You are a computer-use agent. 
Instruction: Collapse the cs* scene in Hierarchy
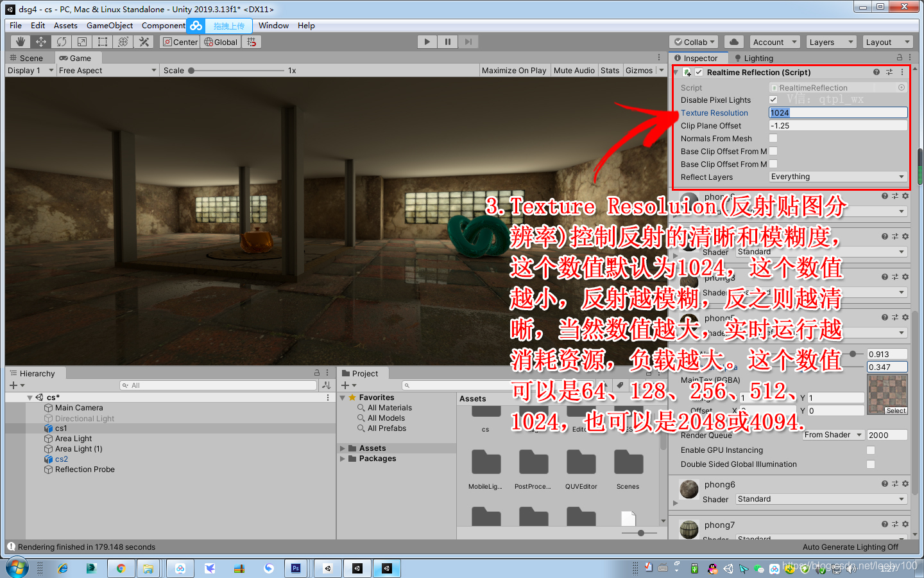coord(30,398)
